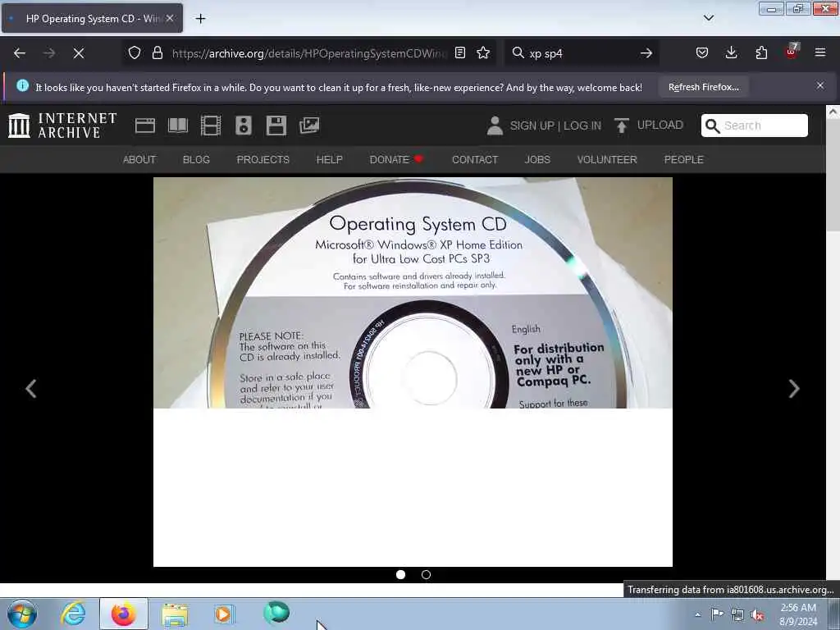
Task: Click the uBlock extension icon
Action: (x=792, y=52)
